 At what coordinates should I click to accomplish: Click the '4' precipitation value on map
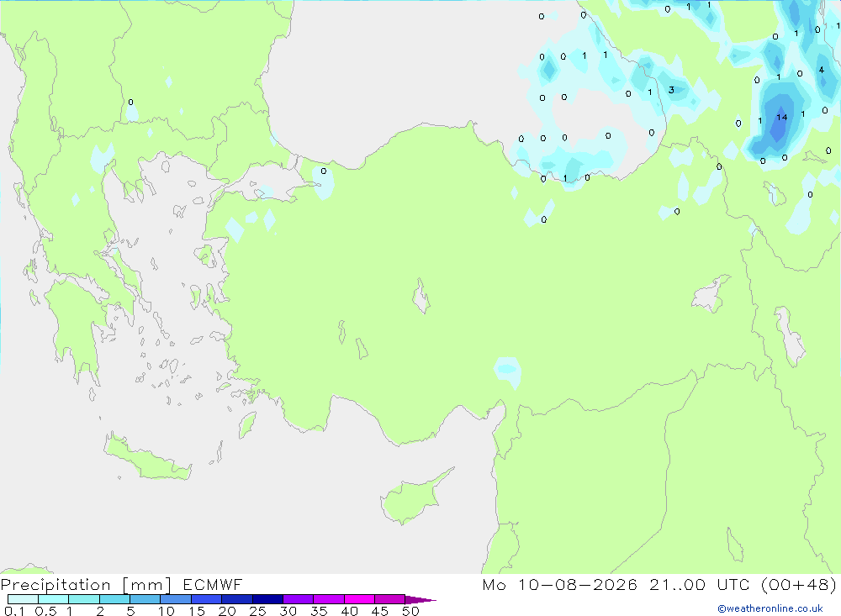point(821,70)
